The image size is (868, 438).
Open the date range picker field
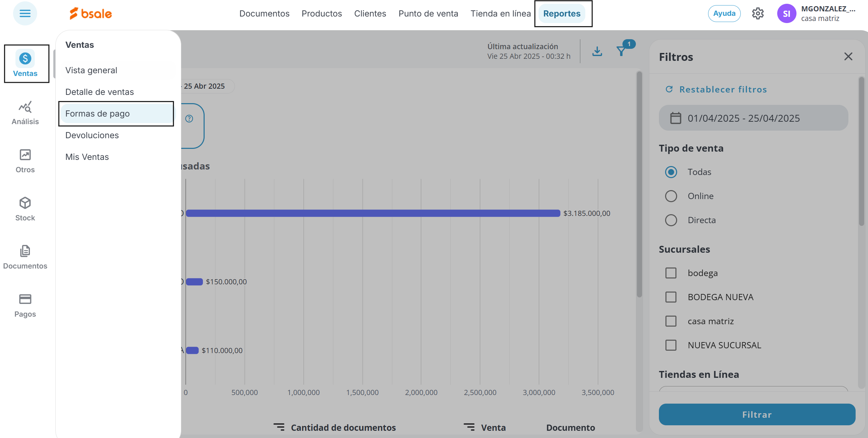click(x=753, y=118)
